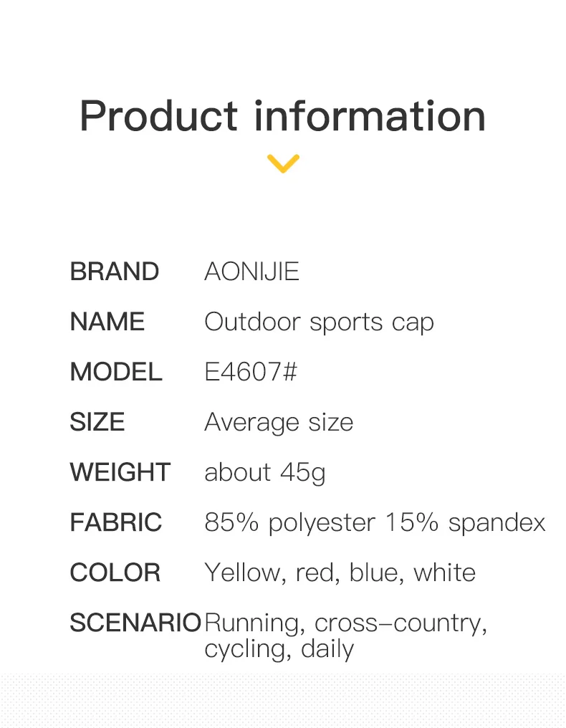Click the model number E4607#
Viewport: 566px width, 728px height.
coord(251,373)
